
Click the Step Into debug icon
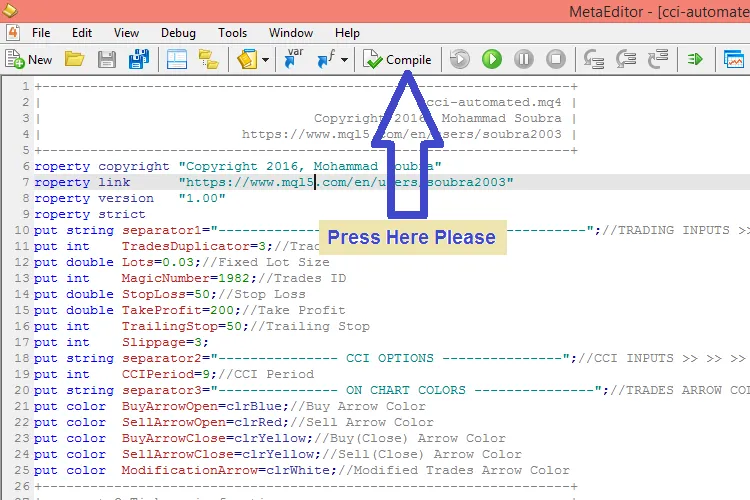tap(593, 59)
